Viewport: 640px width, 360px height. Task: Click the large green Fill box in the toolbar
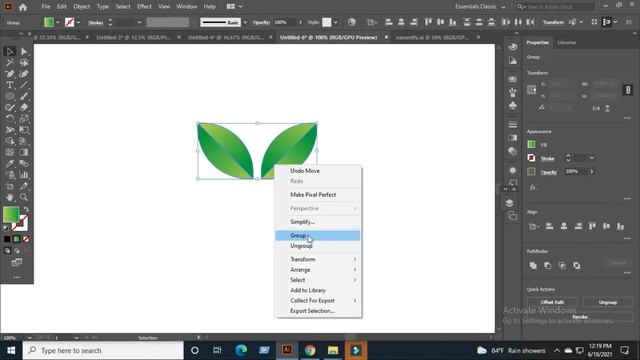pyautogui.click(x=11, y=214)
